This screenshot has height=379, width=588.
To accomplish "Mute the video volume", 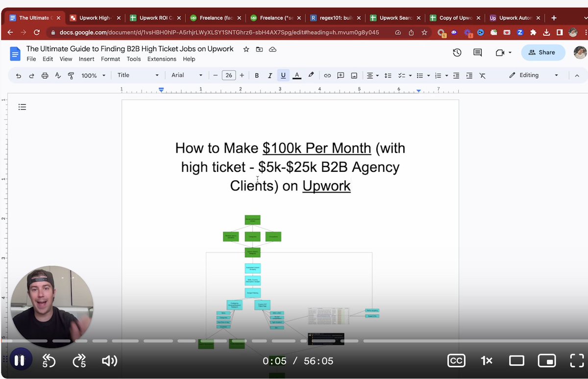I will tap(109, 361).
